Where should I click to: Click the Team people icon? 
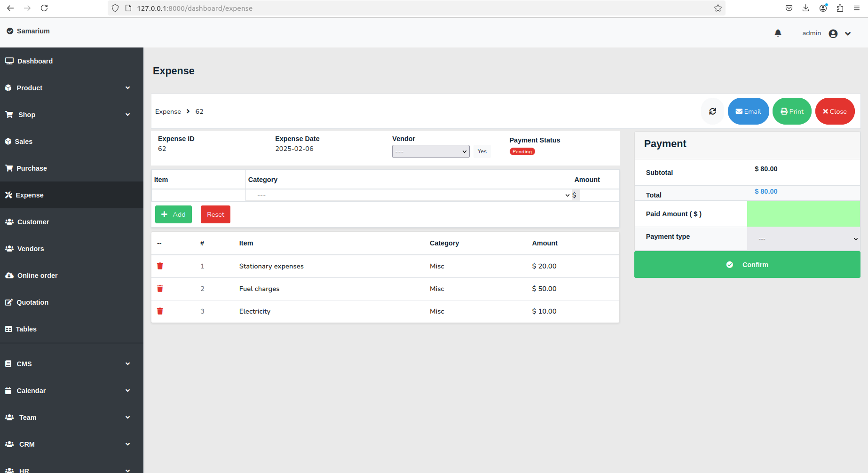pyautogui.click(x=9, y=418)
